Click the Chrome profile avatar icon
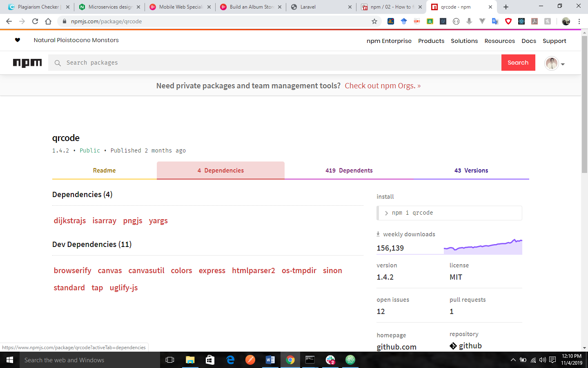 pyautogui.click(x=566, y=21)
